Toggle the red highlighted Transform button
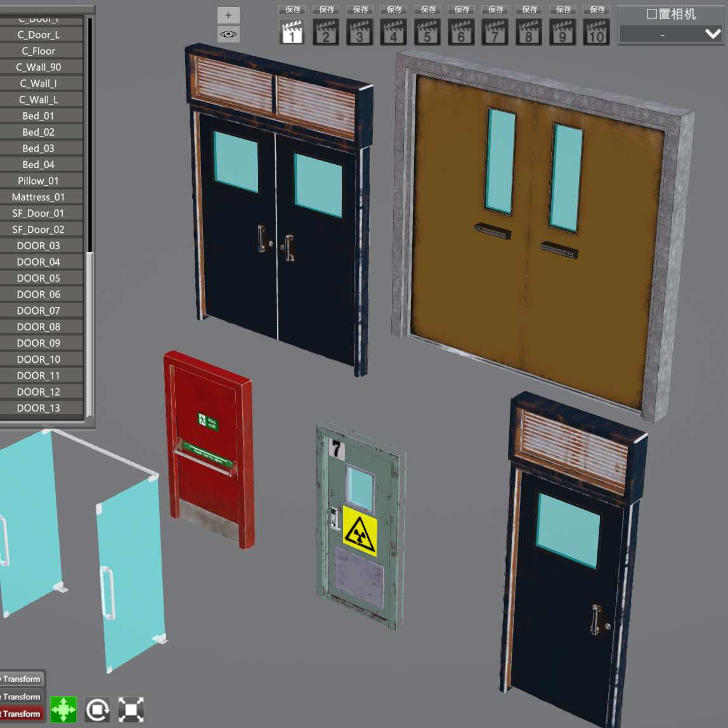728x728 pixels. [x=22, y=714]
